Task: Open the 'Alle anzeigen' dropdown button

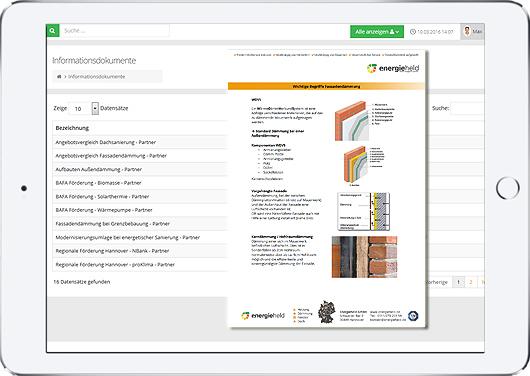Action: coord(377,32)
